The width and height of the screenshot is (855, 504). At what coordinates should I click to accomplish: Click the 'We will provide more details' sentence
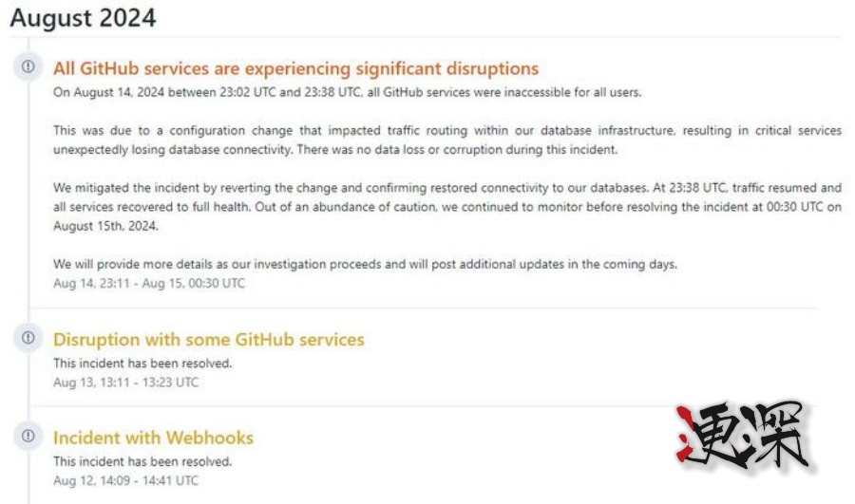tap(365, 265)
